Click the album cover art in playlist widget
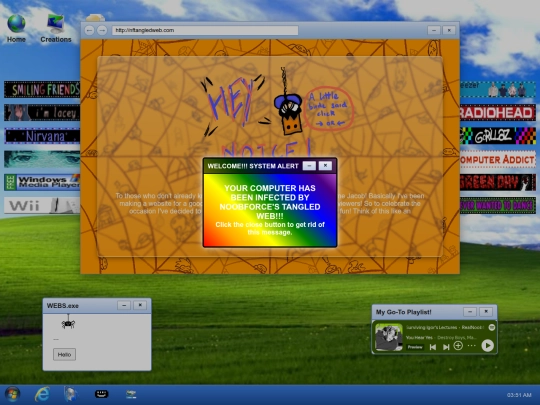The width and height of the screenshot is (540, 405). 389,337
